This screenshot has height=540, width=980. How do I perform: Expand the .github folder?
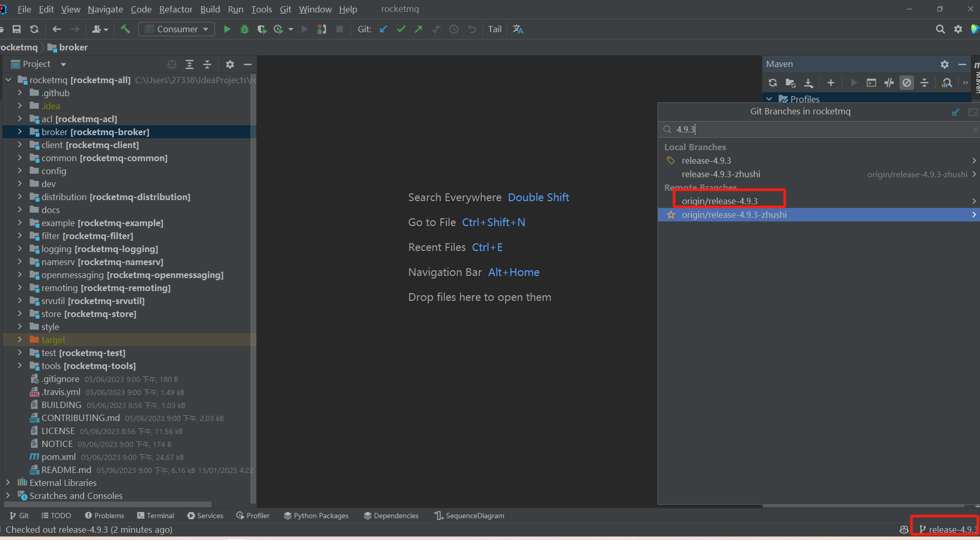[20, 93]
